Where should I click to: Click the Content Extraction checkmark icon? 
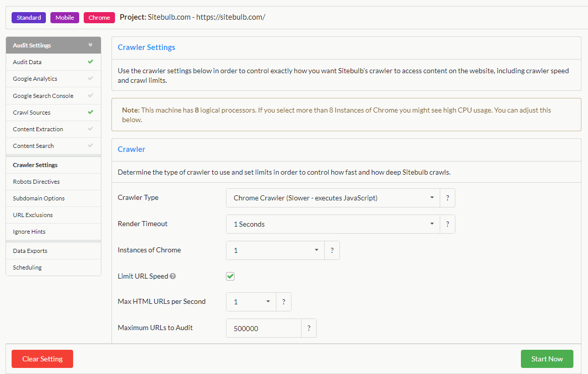[90, 129]
